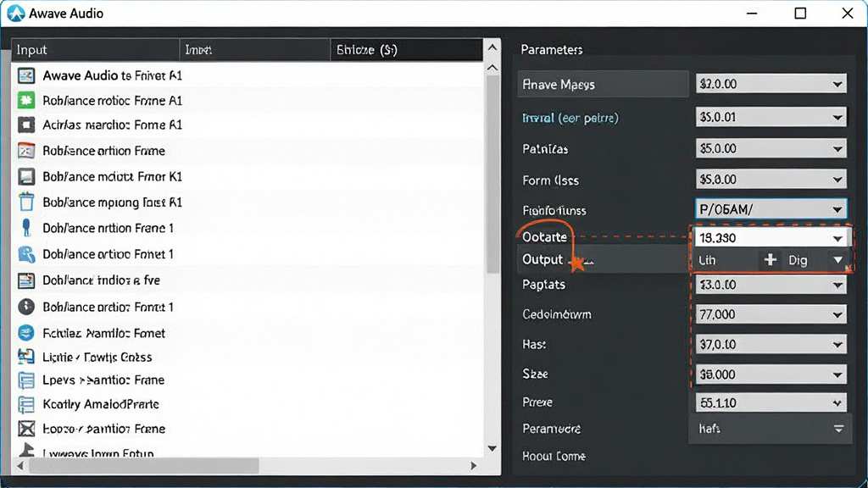The height and width of the screenshot is (488, 868).
Task: Click the Awave Audio logo in title bar
Action: point(16,14)
